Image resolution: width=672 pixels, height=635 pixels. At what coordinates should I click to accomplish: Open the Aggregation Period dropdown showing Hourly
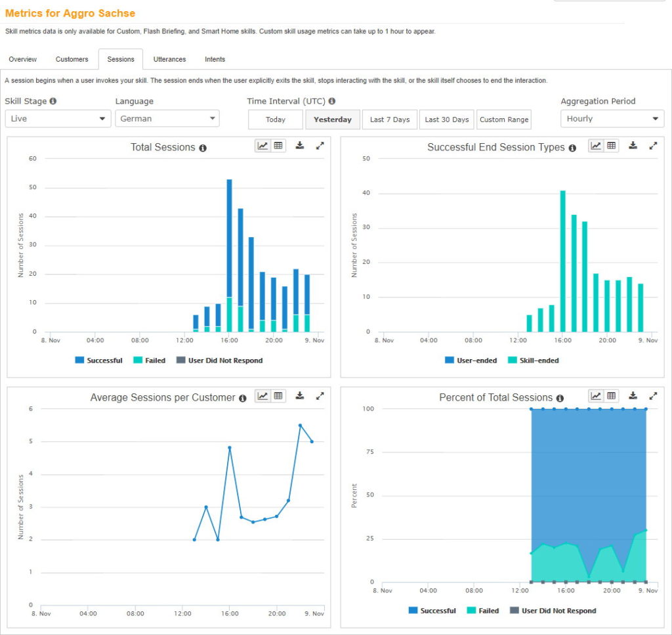coord(612,119)
